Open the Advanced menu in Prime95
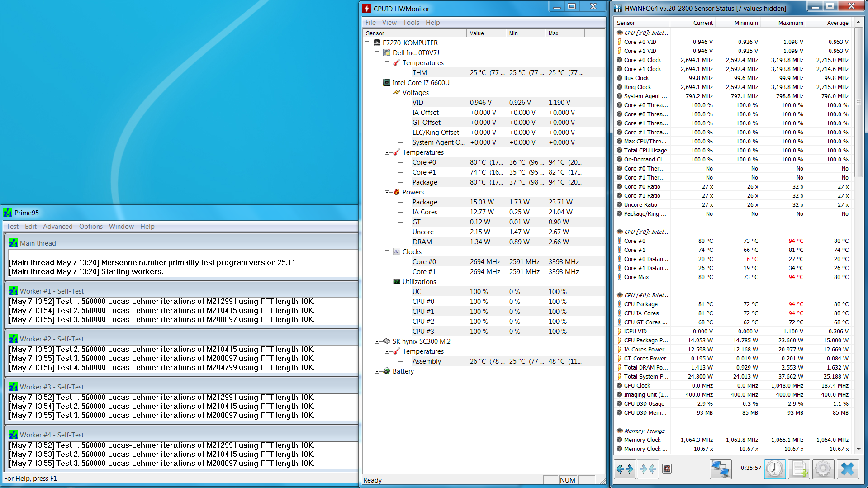The image size is (868, 488). [x=57, y=227]
